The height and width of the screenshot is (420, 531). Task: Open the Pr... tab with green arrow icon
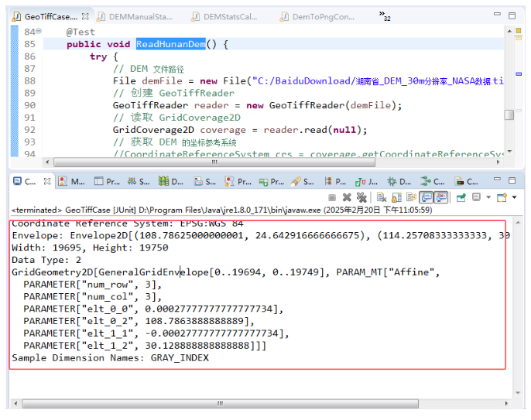pyautogui.click(x=272, y=182)
